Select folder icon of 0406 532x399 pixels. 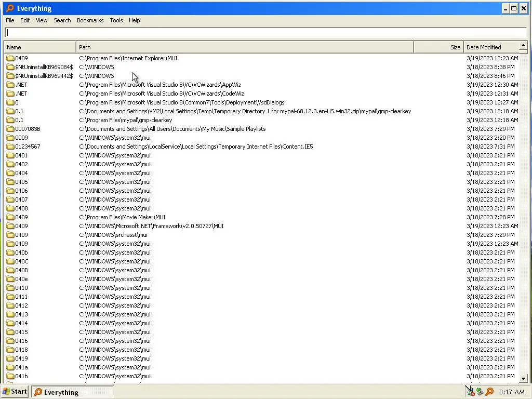point(10,190)
